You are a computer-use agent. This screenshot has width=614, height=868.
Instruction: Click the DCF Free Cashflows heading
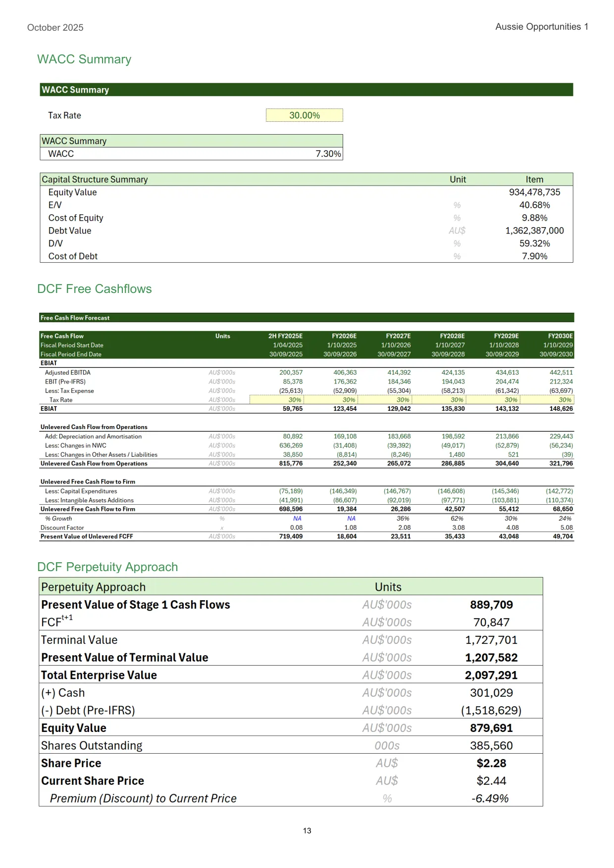tap(95, 289)
